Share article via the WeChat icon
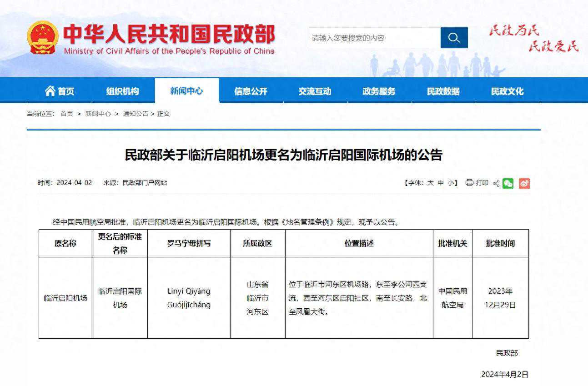 (508, 183)
